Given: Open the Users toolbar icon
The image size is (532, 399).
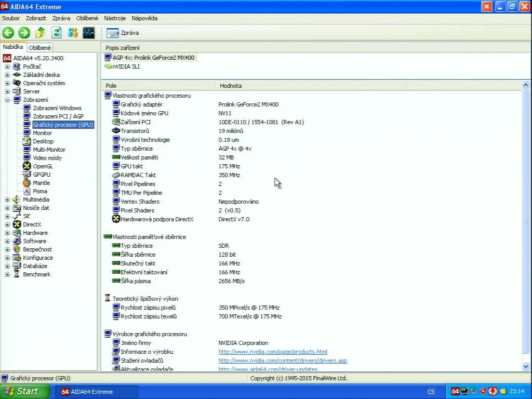Looking at the screenshot, I should tap(73, 33).
